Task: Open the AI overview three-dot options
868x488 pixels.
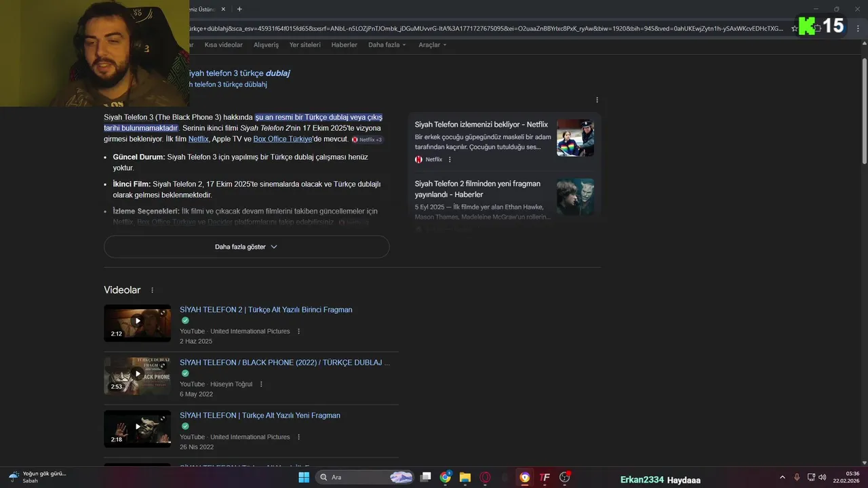Action: click(x=597, y=100)
